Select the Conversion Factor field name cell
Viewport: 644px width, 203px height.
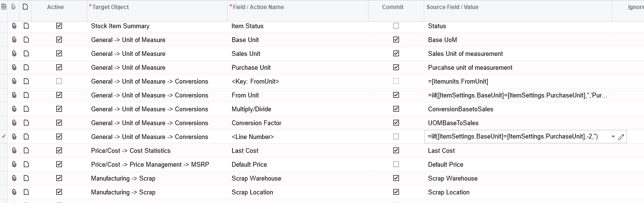point(256,123)
